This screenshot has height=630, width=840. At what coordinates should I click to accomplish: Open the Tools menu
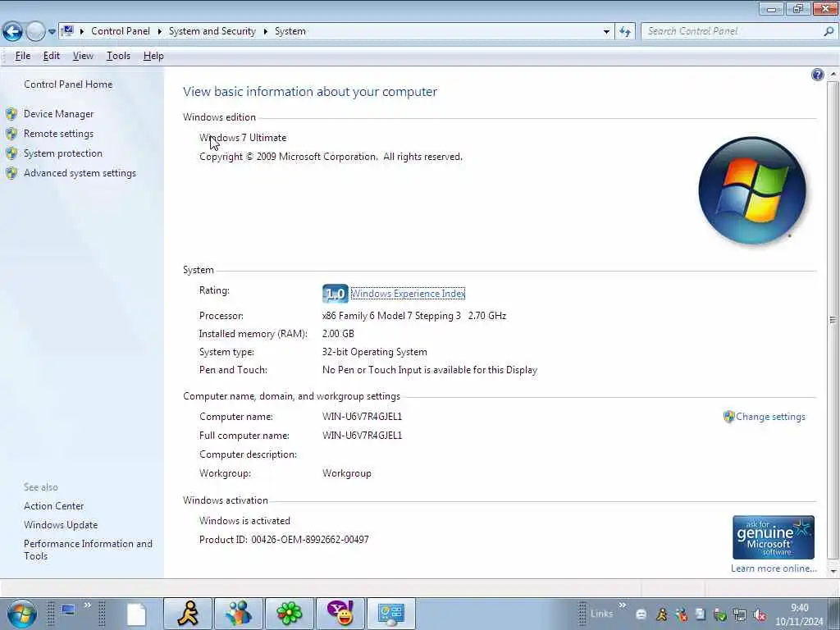click(x=118, y=56)
